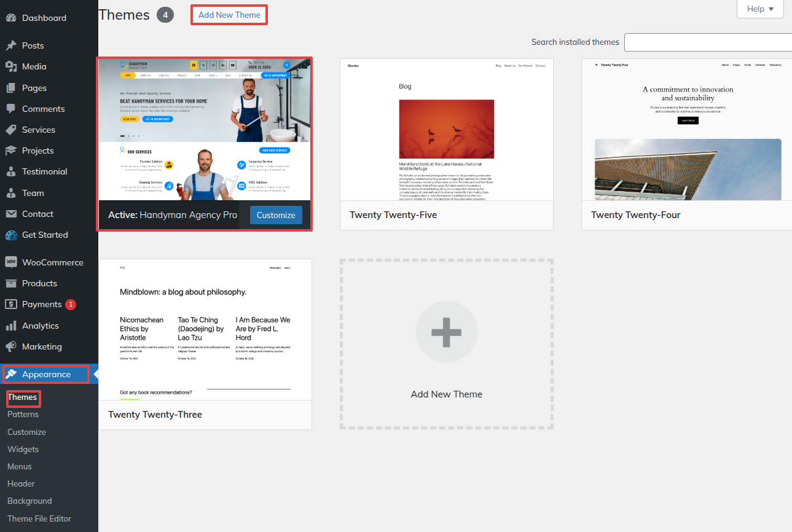Click the Contact envelope icon
Image resolution: width=792 pixels, height=532 pixels.
[x=10, y=214]
